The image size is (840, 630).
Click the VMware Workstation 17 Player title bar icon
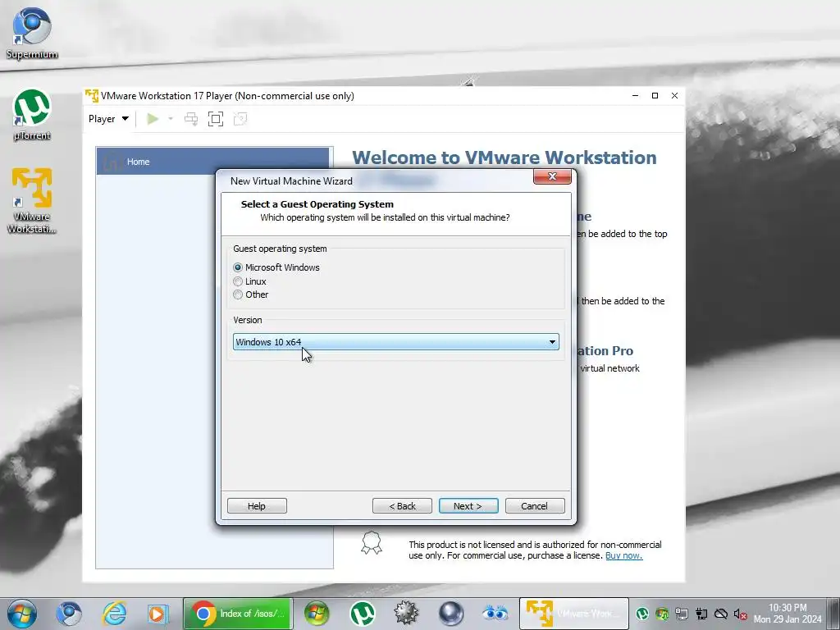[x=92, y=96]
